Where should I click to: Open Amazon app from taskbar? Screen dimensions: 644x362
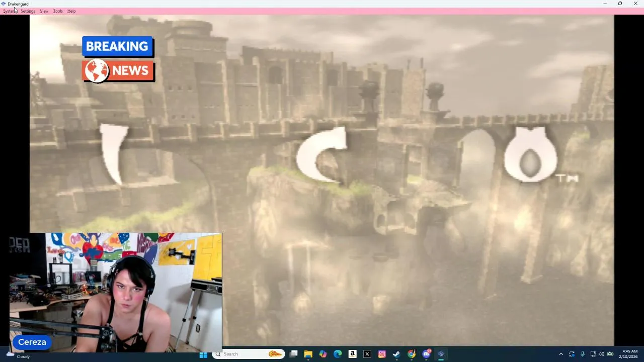point(352,354)
